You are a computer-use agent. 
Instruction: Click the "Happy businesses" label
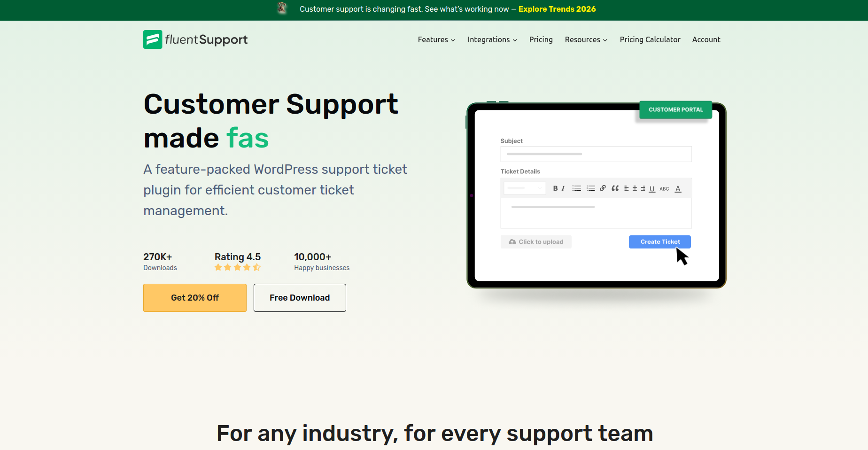pyautogui.click(x=322, y=268)
